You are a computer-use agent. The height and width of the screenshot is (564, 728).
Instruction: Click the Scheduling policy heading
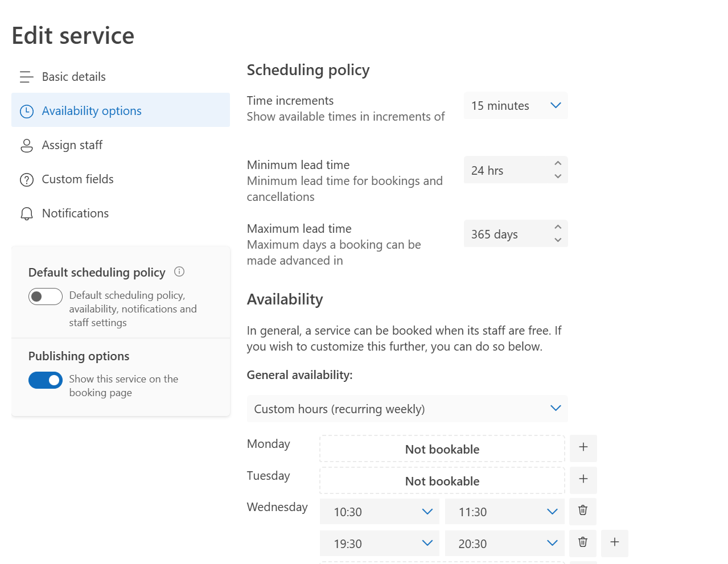tap(309, 70)
